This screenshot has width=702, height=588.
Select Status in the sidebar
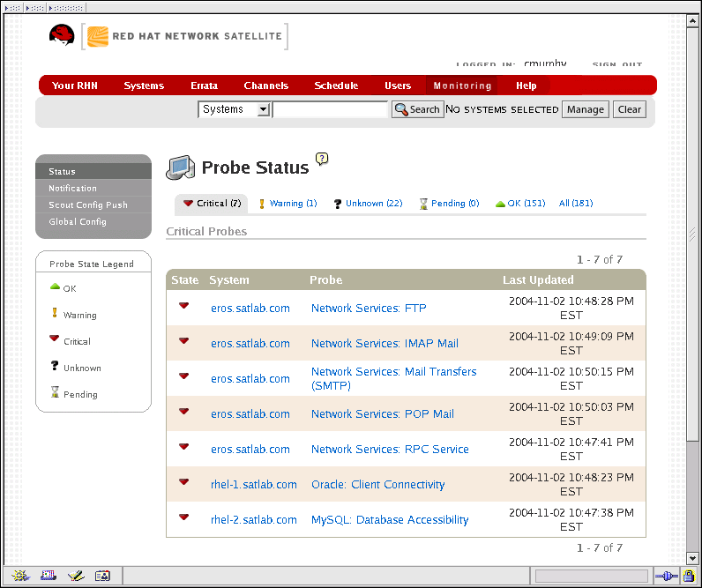coord(93,171)
